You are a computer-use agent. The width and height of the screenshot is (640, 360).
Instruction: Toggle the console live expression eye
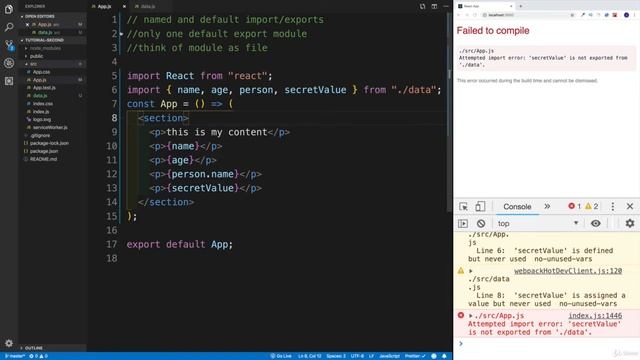point(596,224)
